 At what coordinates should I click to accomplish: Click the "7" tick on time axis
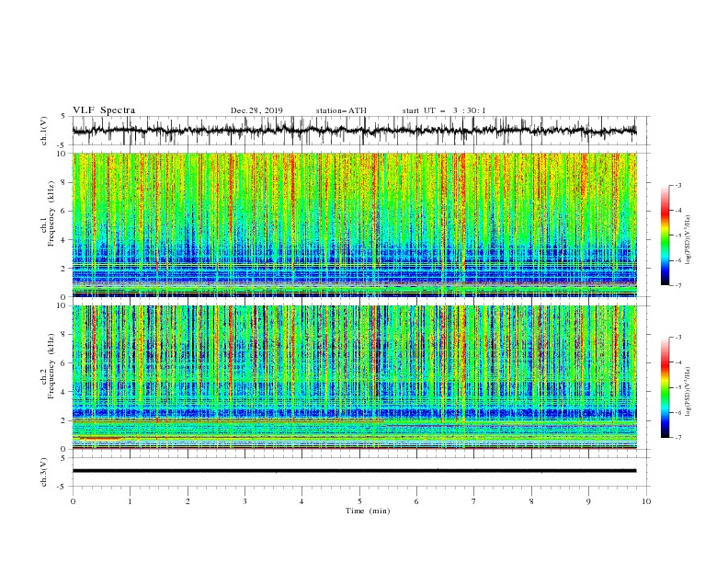(474, 501)
